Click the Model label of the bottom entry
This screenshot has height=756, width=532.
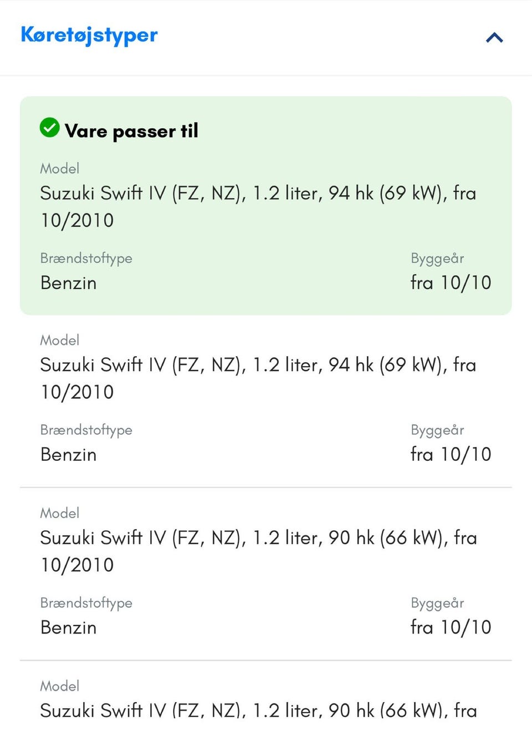click(x=60, y=686)
